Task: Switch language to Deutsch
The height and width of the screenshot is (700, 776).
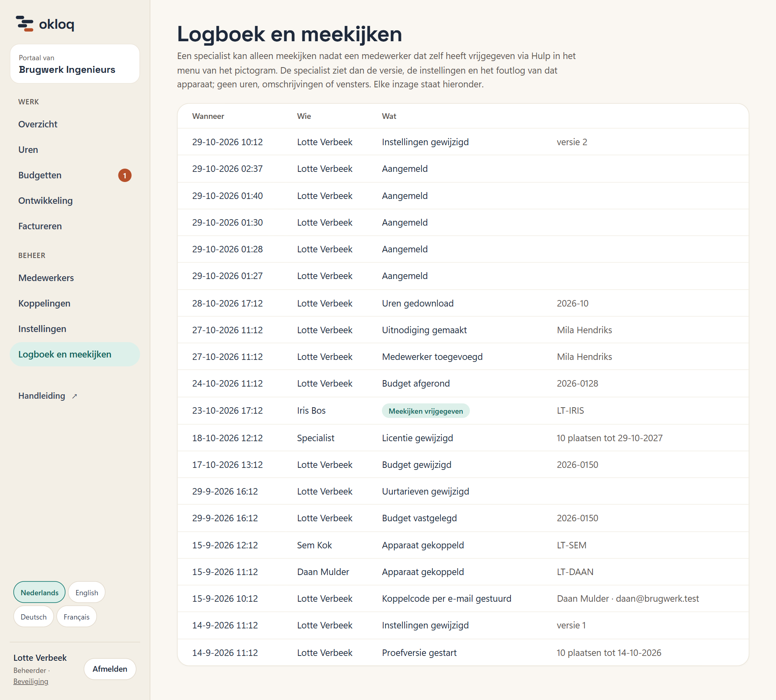Action: pyautogui.click(x=34, y=617)
